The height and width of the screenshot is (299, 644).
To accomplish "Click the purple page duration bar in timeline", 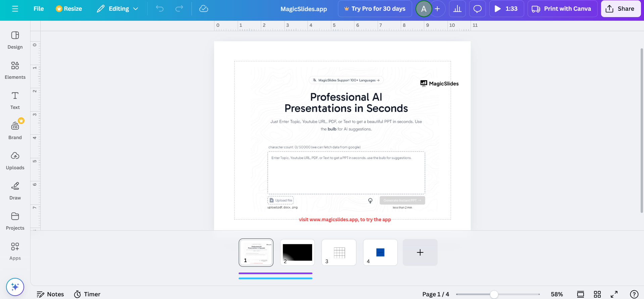I will coord(276,274).
